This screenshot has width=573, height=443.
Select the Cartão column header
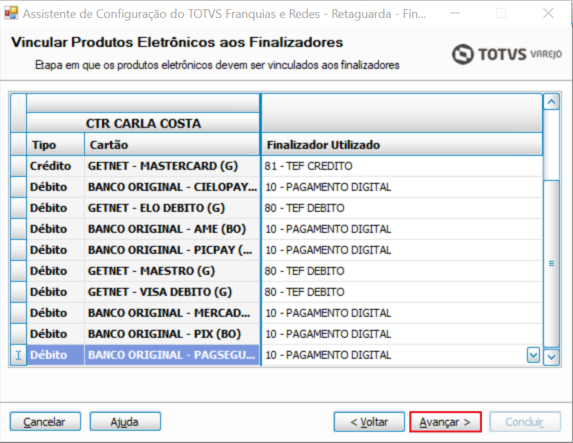(x=172, y=145)
